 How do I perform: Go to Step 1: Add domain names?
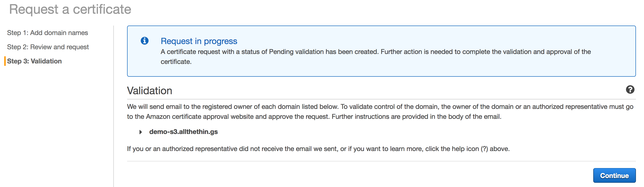[47, 33]
